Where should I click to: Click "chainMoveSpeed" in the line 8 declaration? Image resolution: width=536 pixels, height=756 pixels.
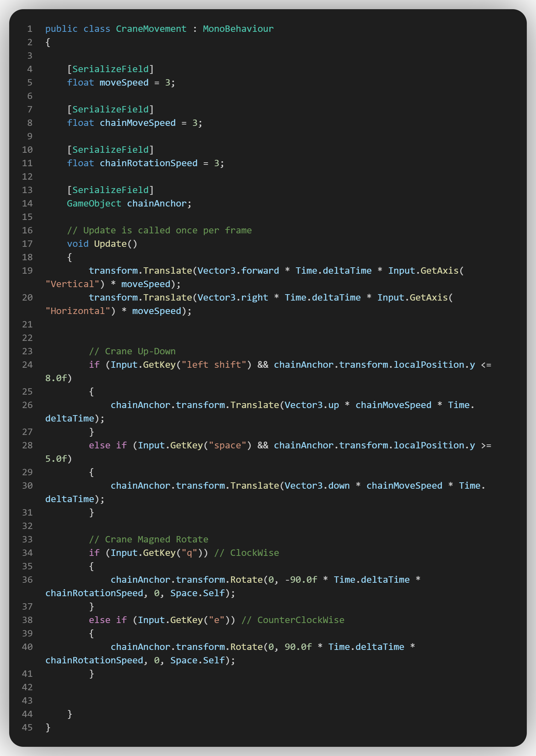point(138,123)
